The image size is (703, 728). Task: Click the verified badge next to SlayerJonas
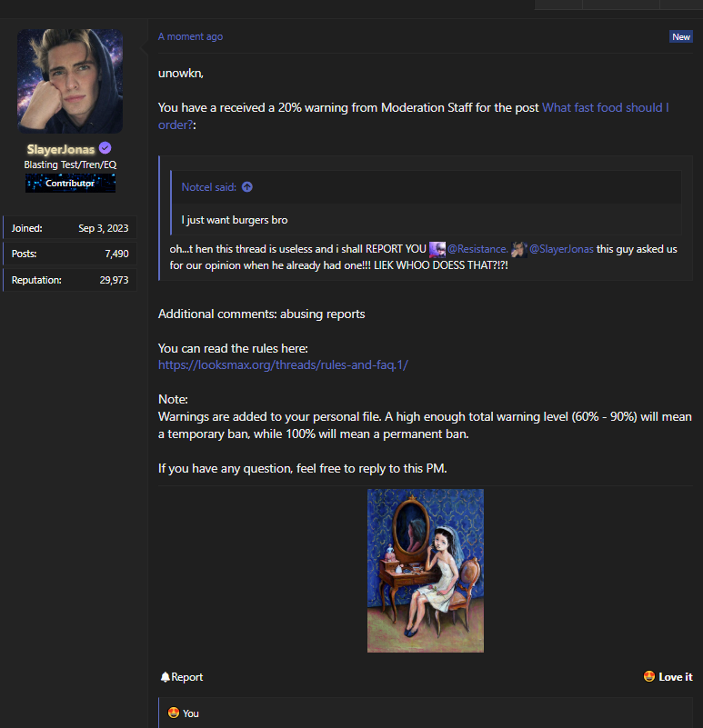point(105,148)
